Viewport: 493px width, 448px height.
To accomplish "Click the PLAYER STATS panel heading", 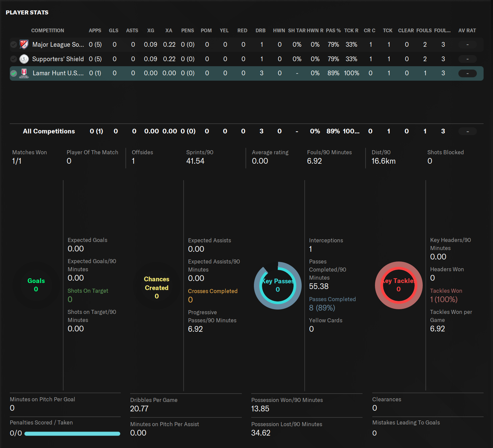I will coord(27,12).
